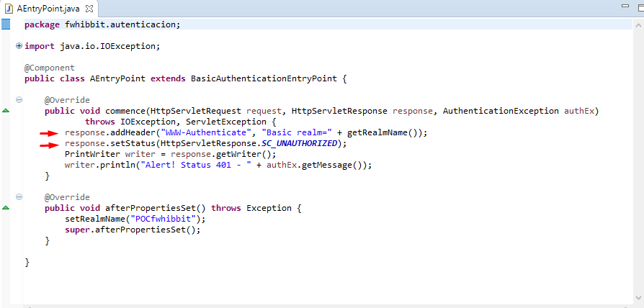The height and width of the screenshot is (308, 644).
Task: Click the @Component annotation
Action: coord(49,68)
